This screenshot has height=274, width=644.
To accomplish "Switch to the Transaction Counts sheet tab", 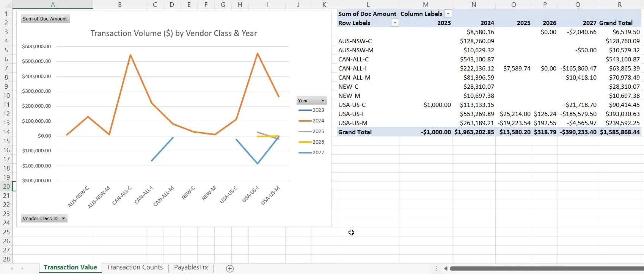I will pos(135,267).
